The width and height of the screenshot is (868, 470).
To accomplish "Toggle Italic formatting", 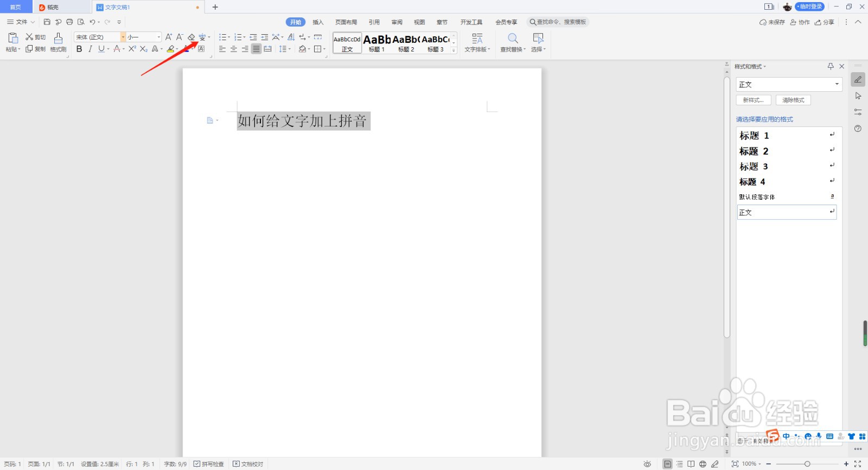I will [90, 49].
